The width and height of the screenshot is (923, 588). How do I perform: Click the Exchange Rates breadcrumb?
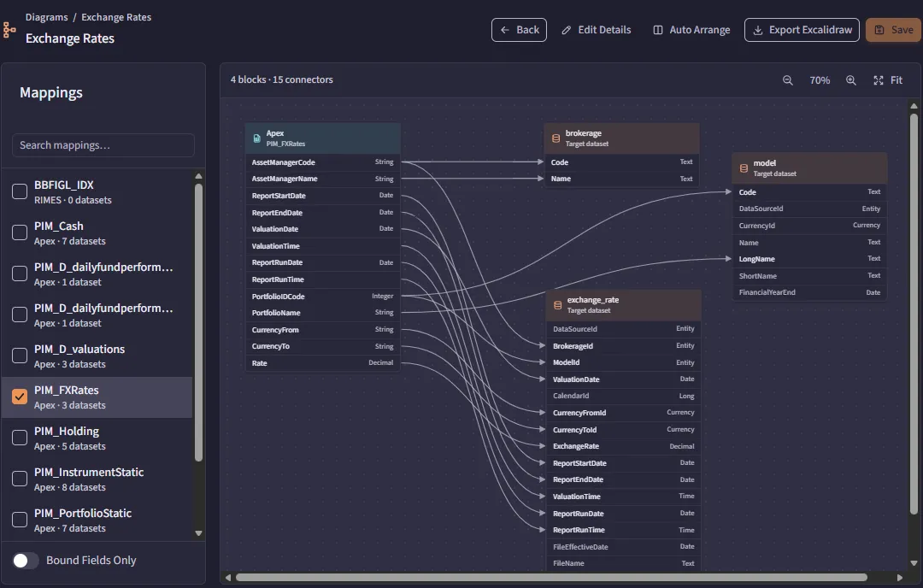pyautogui.click(x=116, y=17)
